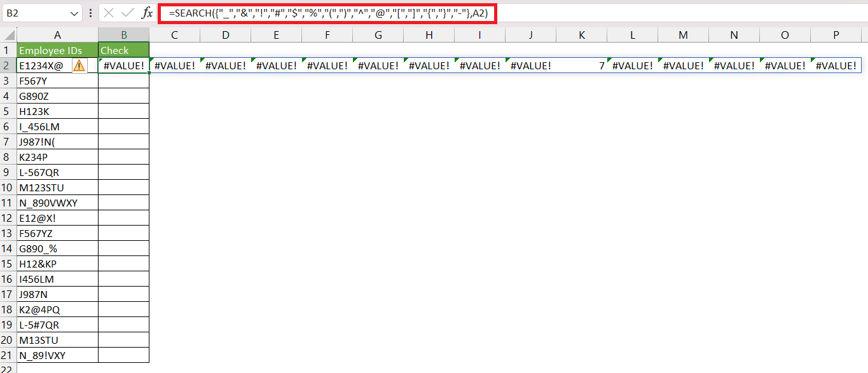
Task: Select row 12 header
Action: (8, 218)
